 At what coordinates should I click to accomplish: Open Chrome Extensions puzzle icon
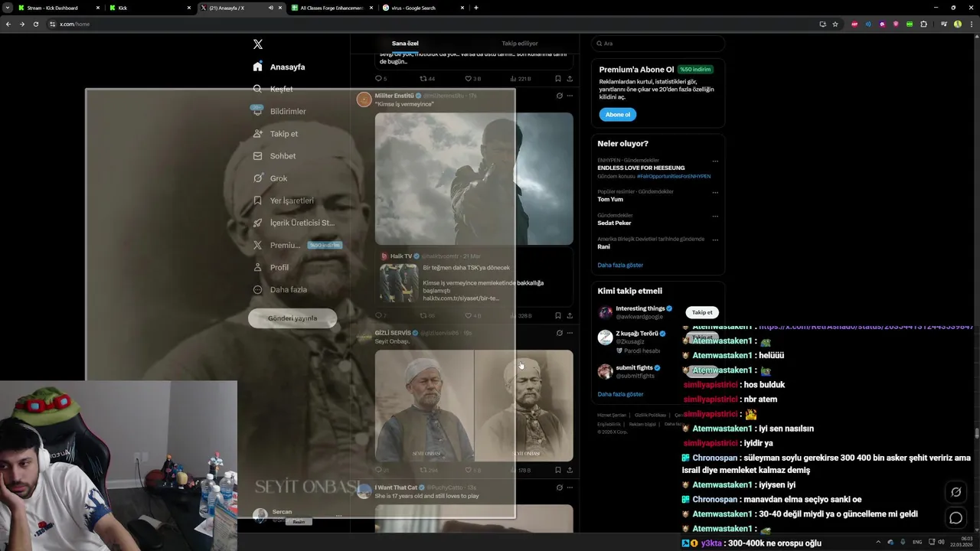[x=923, y=24]
